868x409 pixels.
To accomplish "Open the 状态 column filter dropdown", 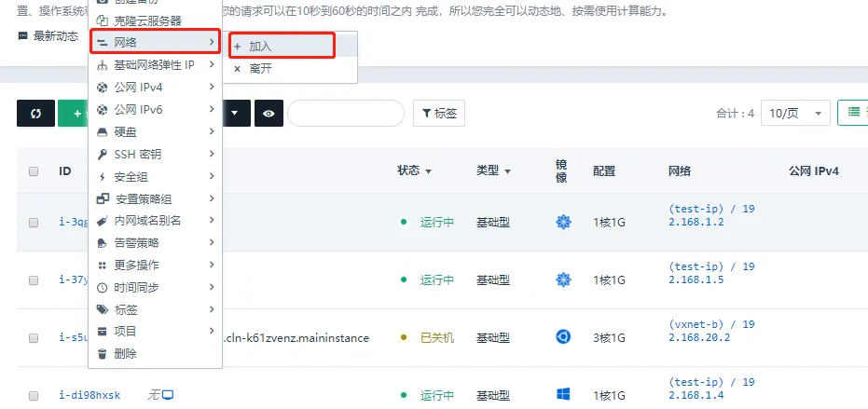I will (414, 171).
